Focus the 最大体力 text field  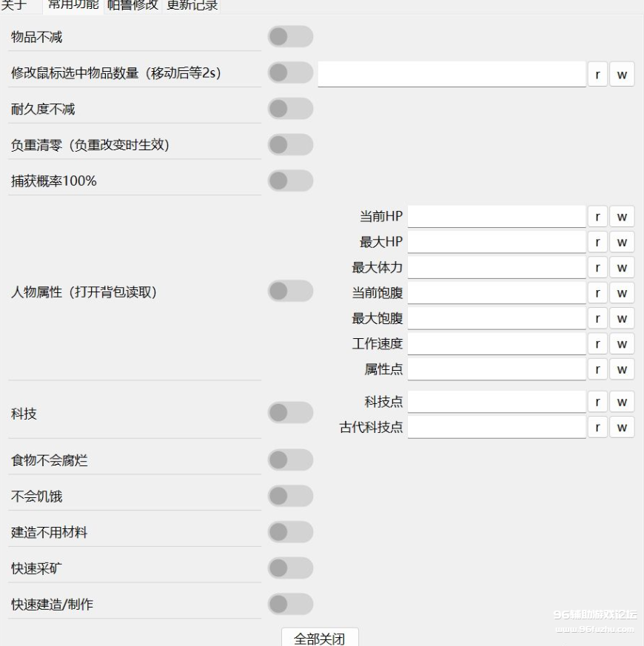(x=496, y=267)
